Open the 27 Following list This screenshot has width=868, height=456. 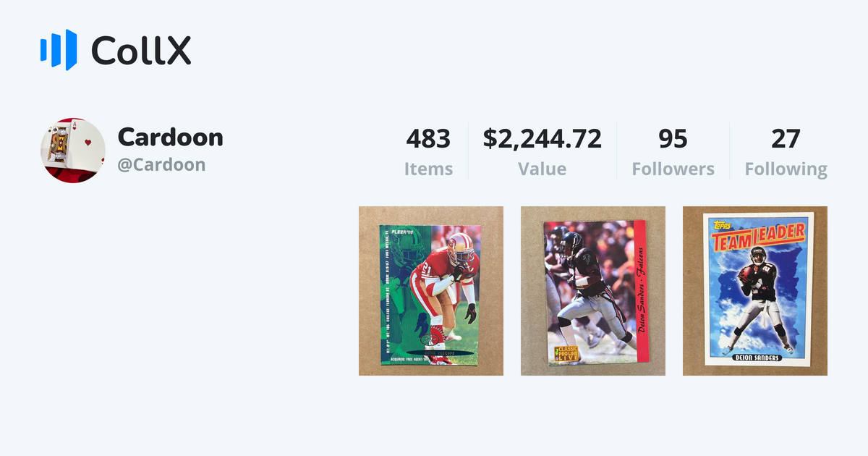tap(786, 138)
